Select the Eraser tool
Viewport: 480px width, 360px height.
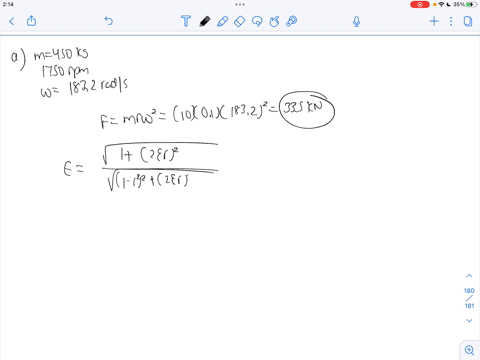[239, 21]
